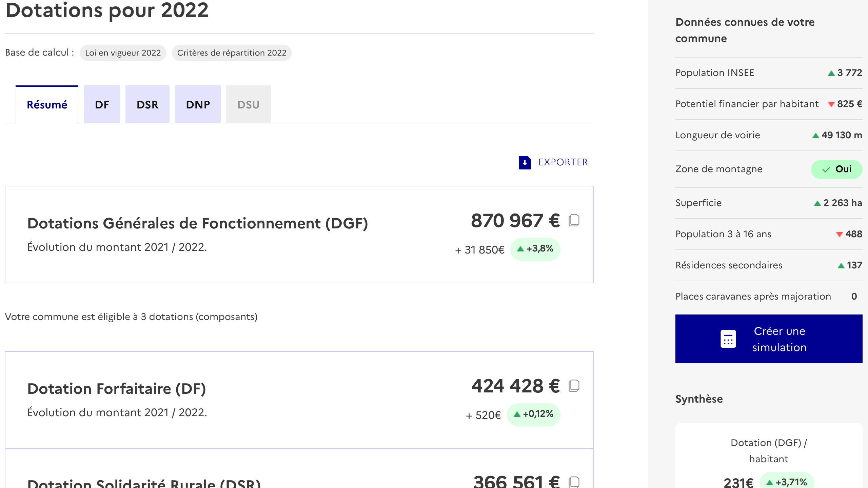868x488 pixels.
Task: Click the green up arrow next to +3,8%
Action: (520, 249)
